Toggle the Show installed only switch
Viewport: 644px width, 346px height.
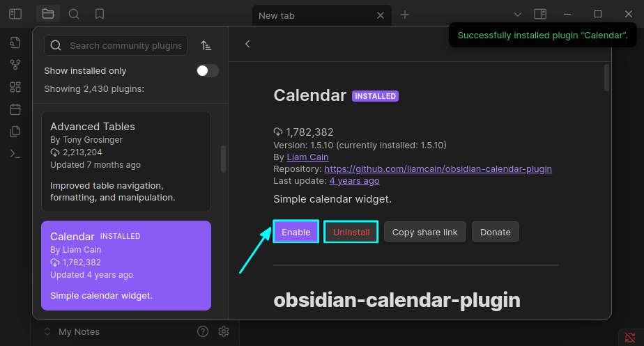[208, 71]
